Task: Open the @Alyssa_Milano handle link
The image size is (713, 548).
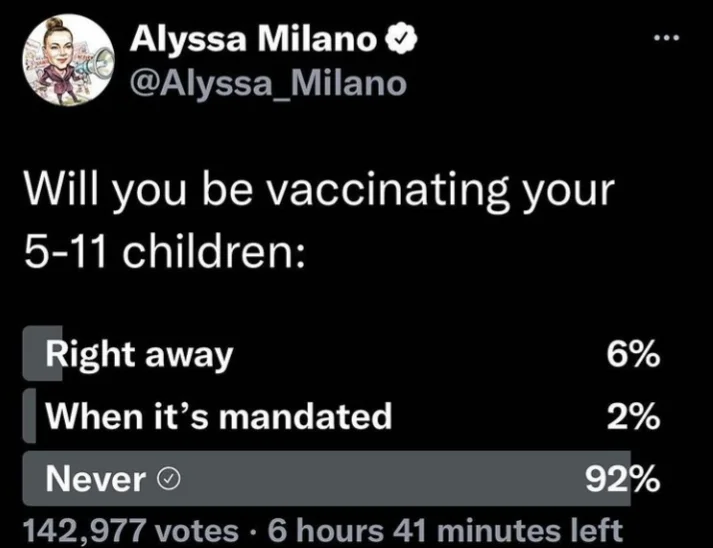Action: (x=270, y=83)
